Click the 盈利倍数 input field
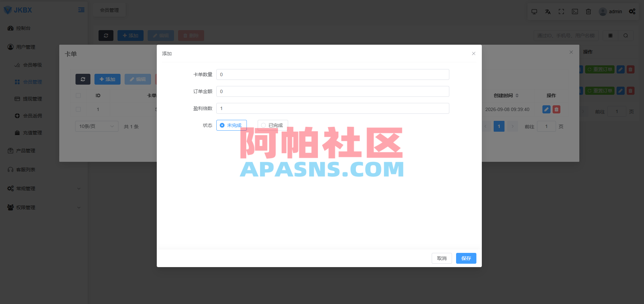Image resolution: width=644 pixels, height=304 pixels. (332, 108)
